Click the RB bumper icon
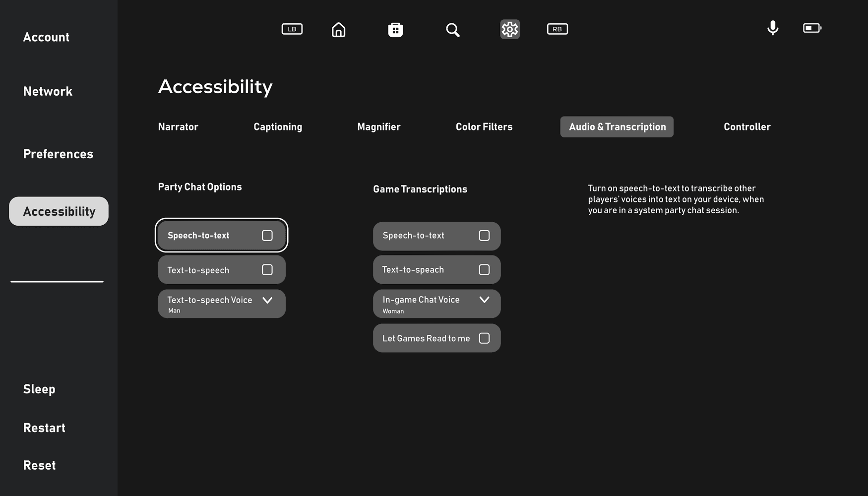This screenshot has width=868, height=496. pyautogui.click(x=558, y=29)
